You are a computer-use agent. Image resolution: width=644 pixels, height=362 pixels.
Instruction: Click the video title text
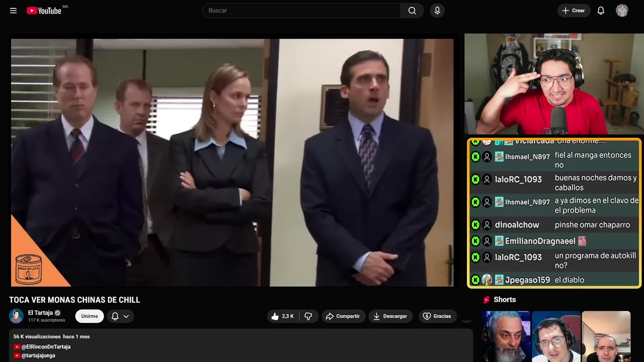coord(74,300)
